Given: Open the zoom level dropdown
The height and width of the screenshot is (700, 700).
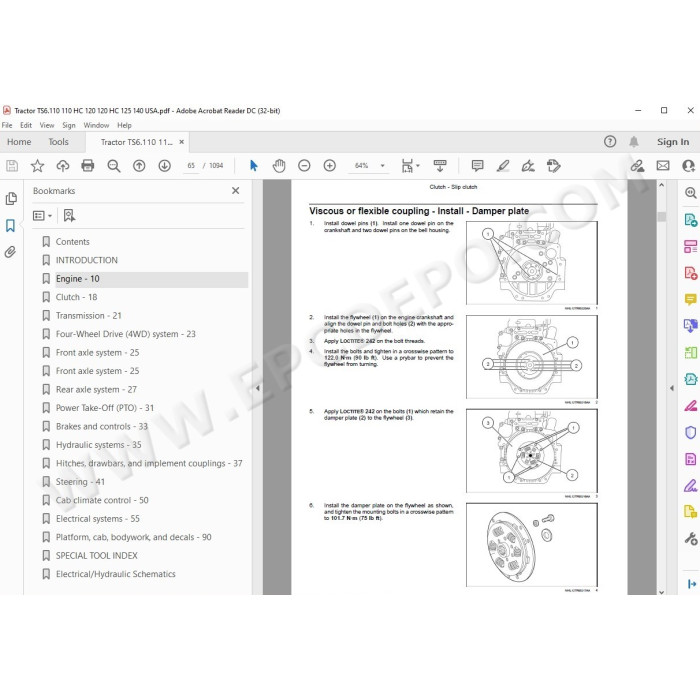Looking at the screenshot, I should coord(382,166).
